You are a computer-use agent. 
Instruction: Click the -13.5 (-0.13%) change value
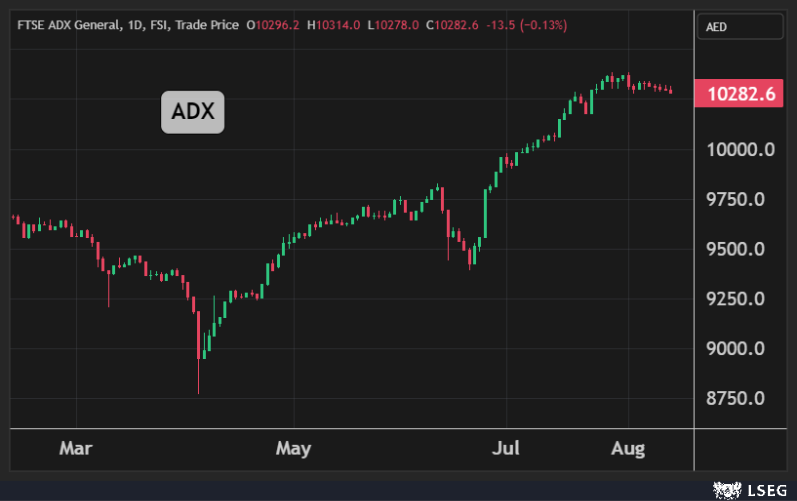525,24
